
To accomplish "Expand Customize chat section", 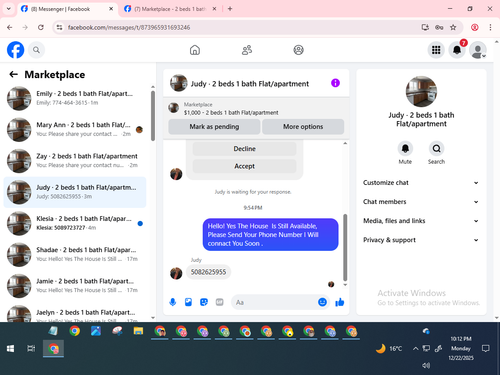I will 421,183.
